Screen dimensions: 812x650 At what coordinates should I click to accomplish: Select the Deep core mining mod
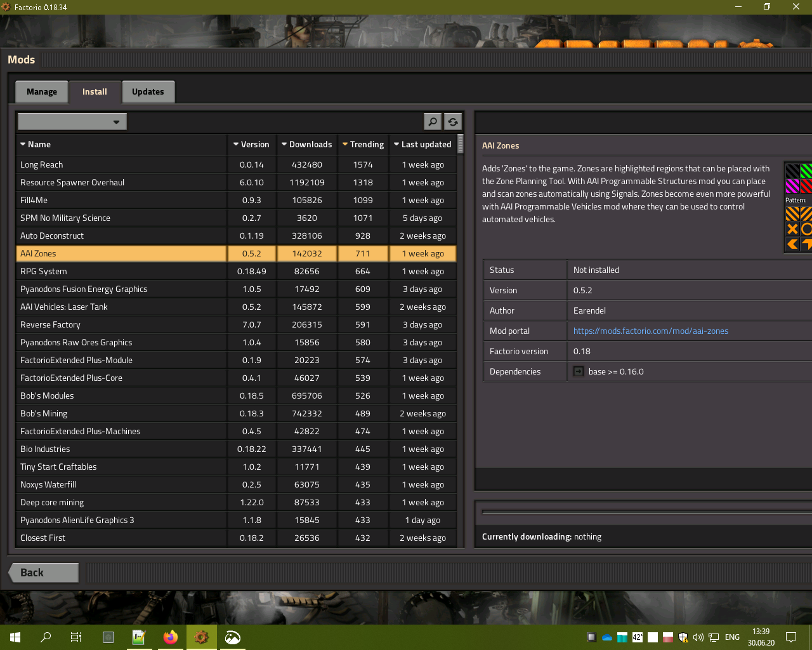(236, 502)
